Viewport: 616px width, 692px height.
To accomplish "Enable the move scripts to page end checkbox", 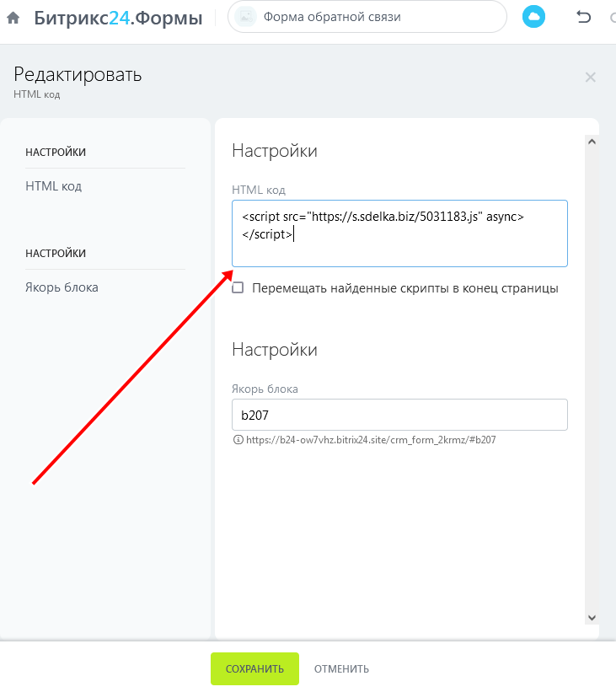I will click(238, 288).
